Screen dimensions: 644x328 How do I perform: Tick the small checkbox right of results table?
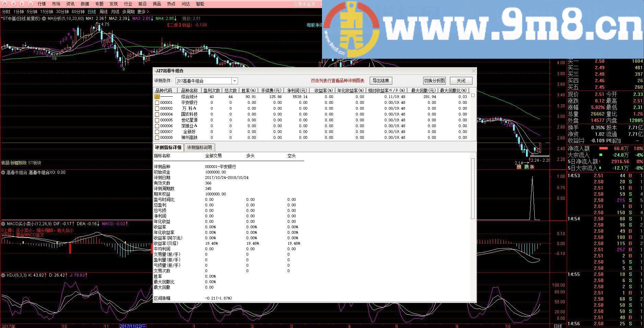click(x=473, y=95)
